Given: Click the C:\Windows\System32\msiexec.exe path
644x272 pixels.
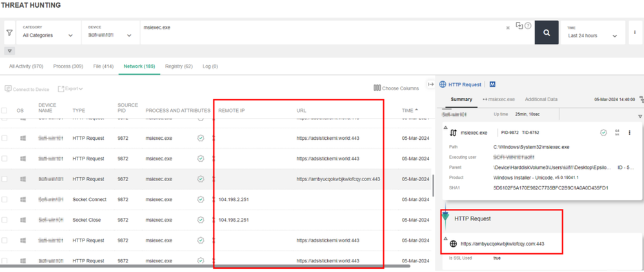Looking at the screenshot, I should (532, 146).
